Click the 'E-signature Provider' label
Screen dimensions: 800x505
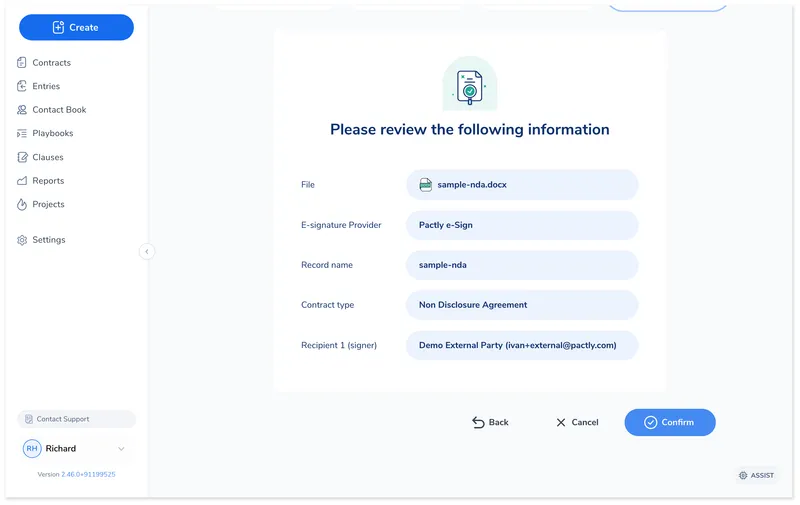[x=341, y=225]
